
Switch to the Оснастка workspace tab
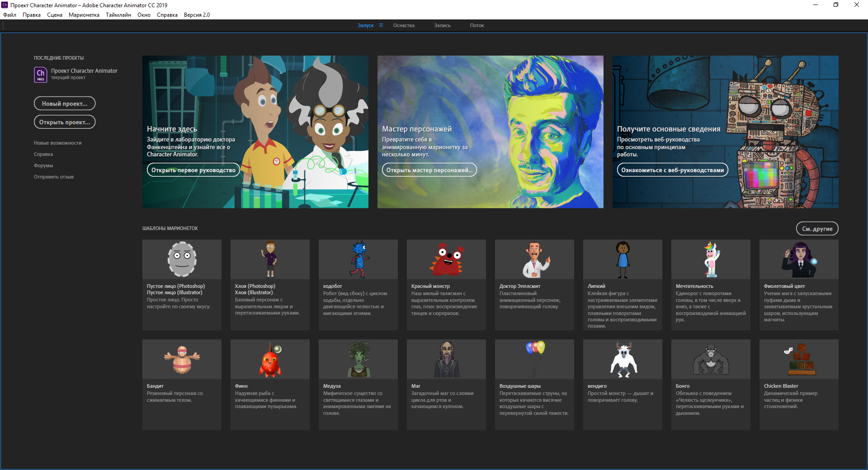coord(404,25)
